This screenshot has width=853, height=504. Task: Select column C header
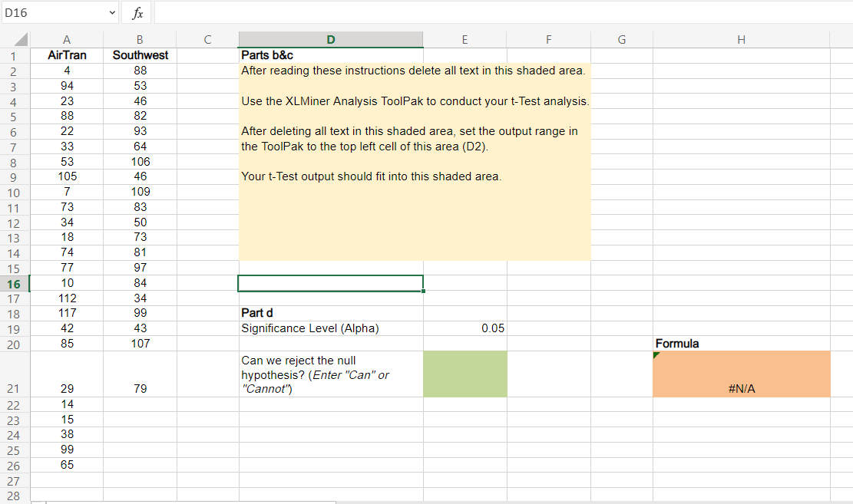(207, 40)
